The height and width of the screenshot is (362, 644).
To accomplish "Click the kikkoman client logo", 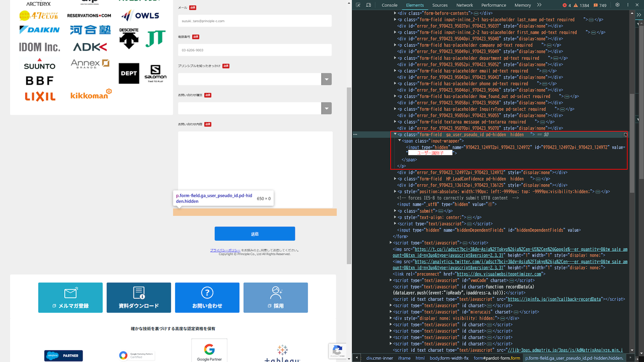I will (91, 94).
